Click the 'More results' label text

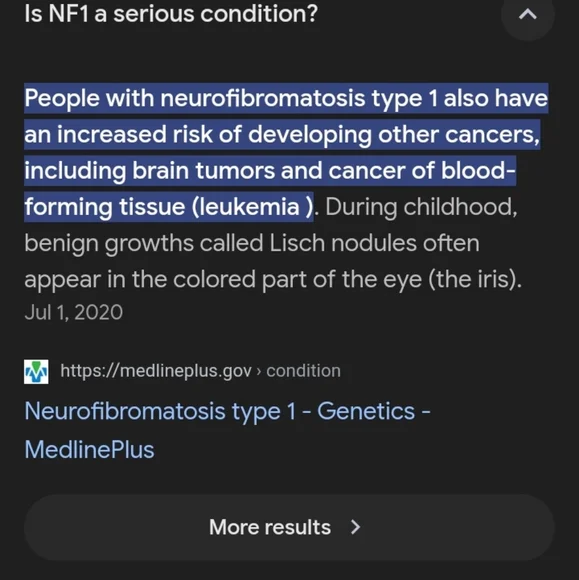[270, 527]
